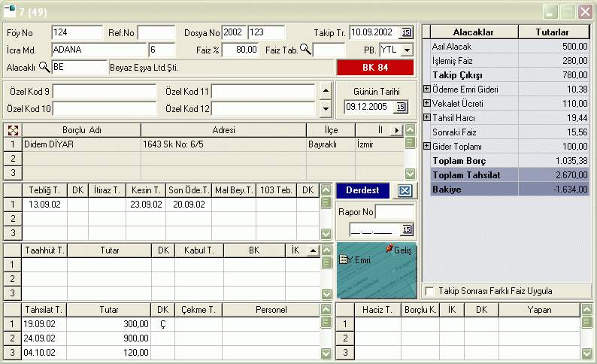Click into the Ref.No field
Image resolution: width=597 pixels, height=364 pixels.
(156, 33)
